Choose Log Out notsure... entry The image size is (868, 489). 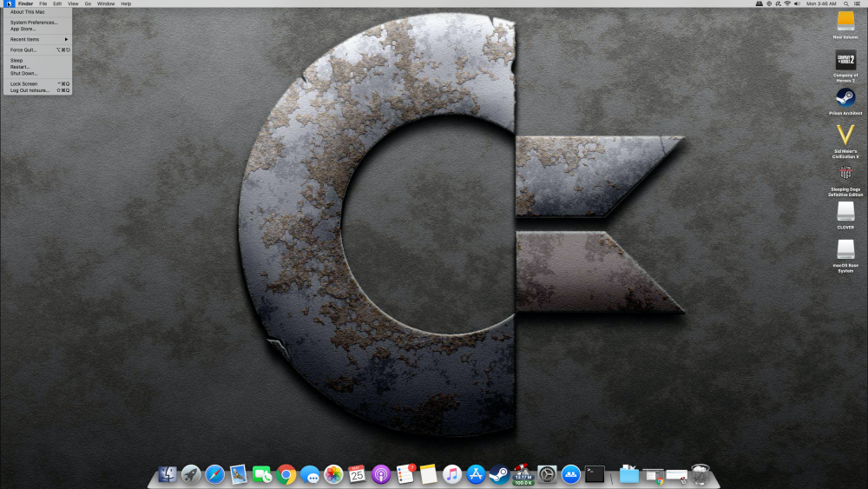(37, 90)
